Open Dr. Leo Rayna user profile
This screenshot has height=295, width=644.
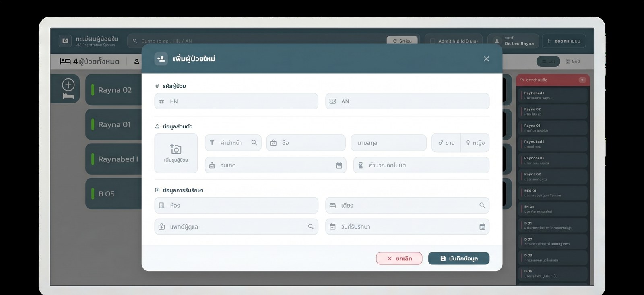pos(513,41)
